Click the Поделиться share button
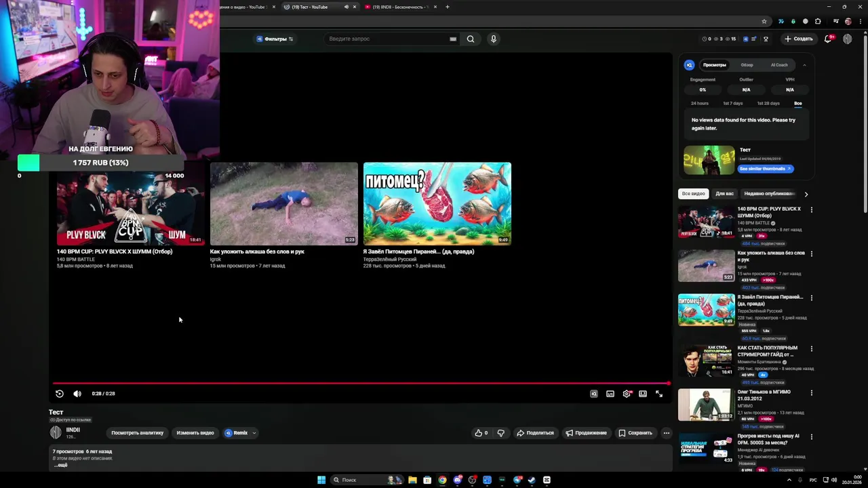Image resolution: width=868 pixels, height=488 pixels. [x=535, y=433]
